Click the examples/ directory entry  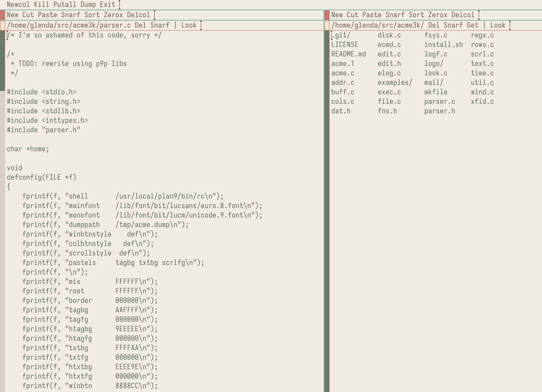point(395,83)
